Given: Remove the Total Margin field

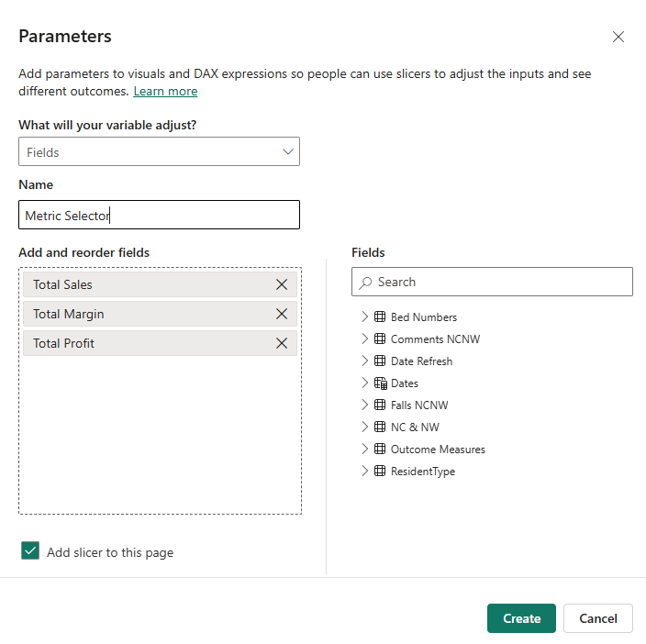Looking at the screenshot, I should [x=282, y=314].
